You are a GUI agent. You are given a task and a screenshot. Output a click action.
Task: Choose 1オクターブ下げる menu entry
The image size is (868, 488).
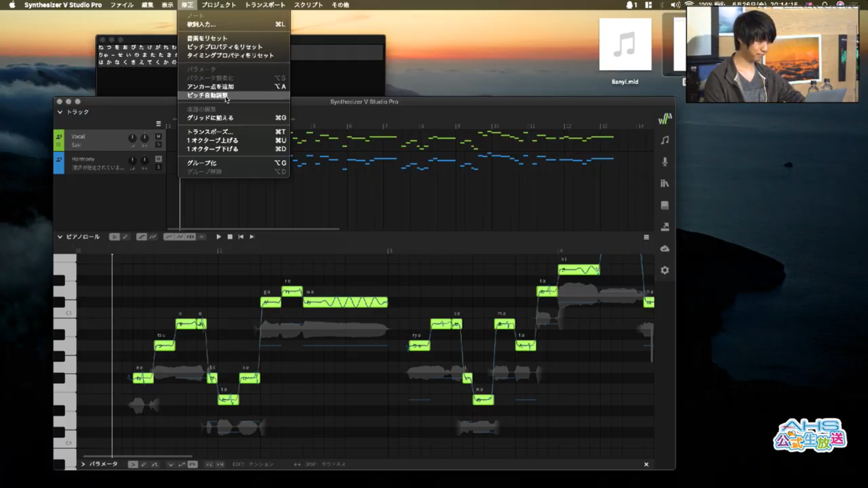pos(234,149)
